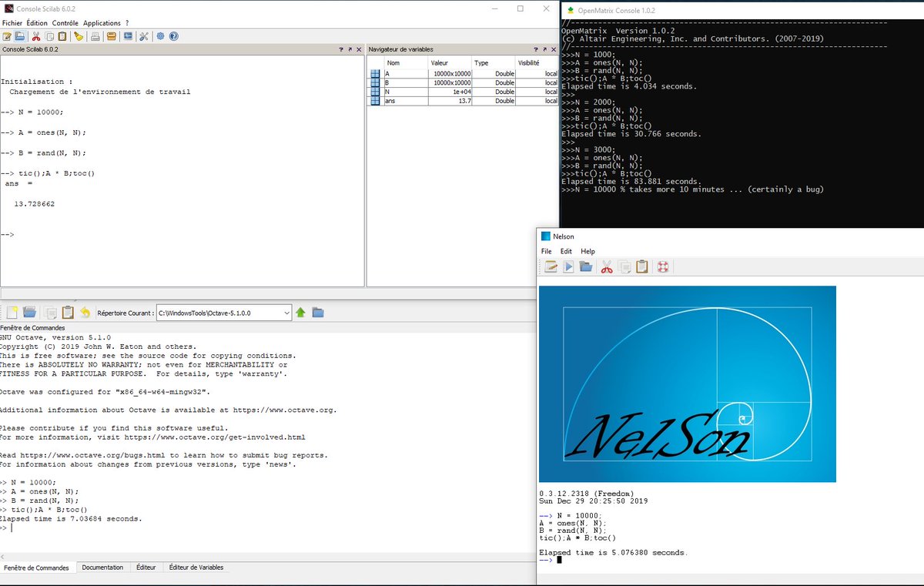924x586 pixels.
Task: Switch to Fenêtre de Commandes tab in Octave
Action: 36,568
